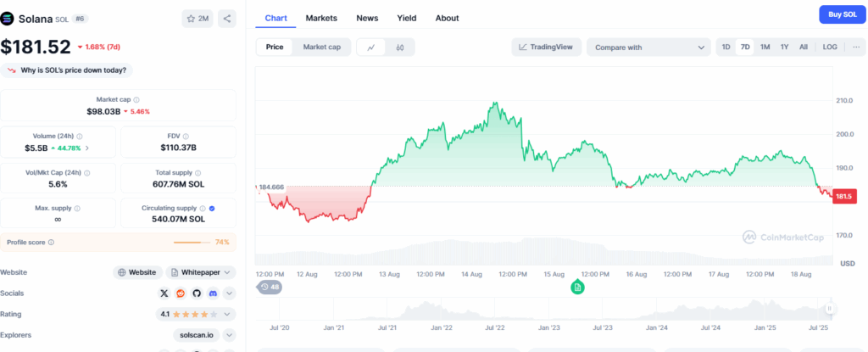
Task: Click the range slider handle on timeline
Action: tap(829, 308)
